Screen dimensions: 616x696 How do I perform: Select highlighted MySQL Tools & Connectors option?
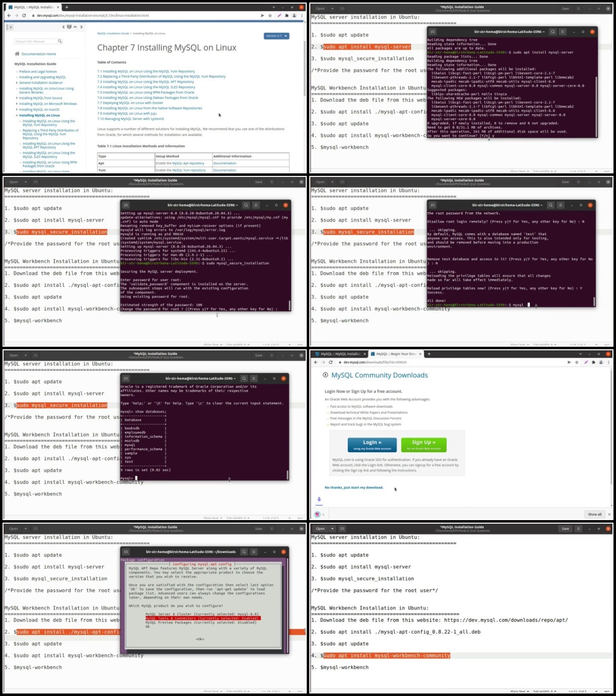coord(203,618)
